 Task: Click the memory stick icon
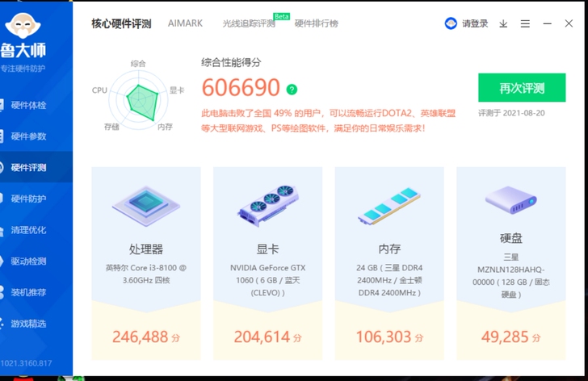point(389,207)
